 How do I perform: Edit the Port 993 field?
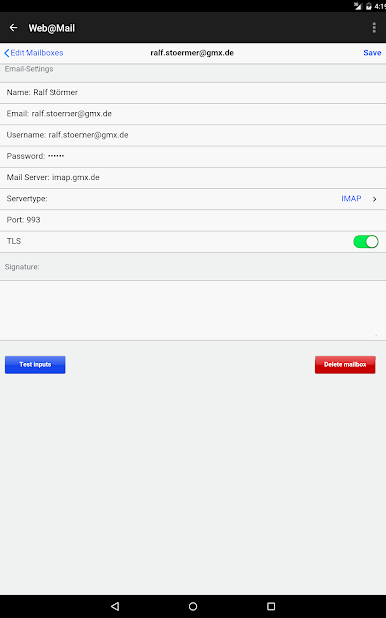tap(193, 220)
